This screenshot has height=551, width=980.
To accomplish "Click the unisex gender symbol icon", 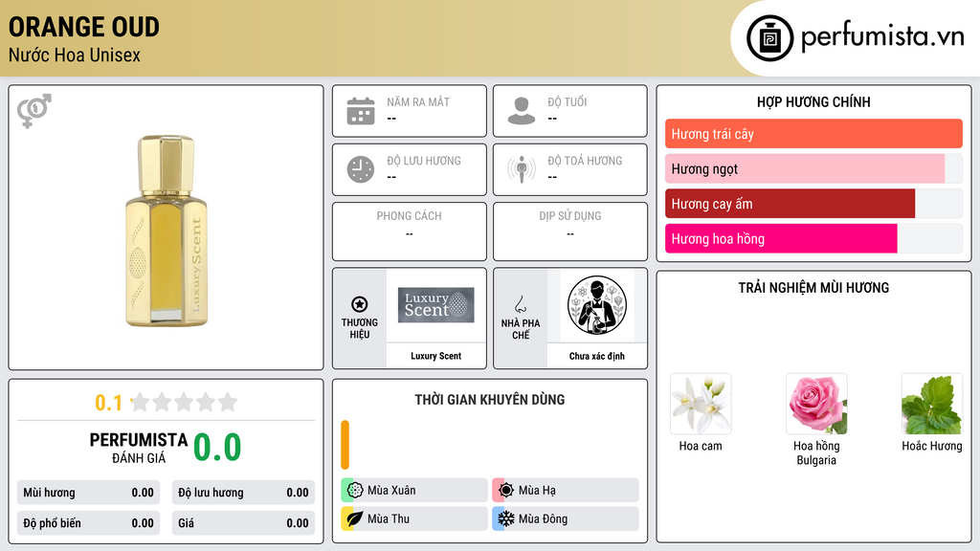I will click(x=34, y=111).
